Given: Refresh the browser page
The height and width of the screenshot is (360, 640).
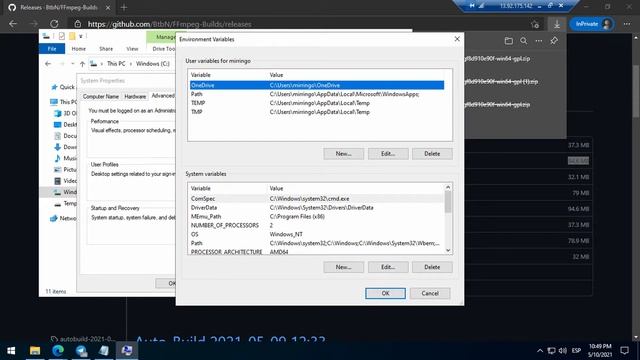Looking at the screenshot, I should pyautogui.click(x=54, y=24).
